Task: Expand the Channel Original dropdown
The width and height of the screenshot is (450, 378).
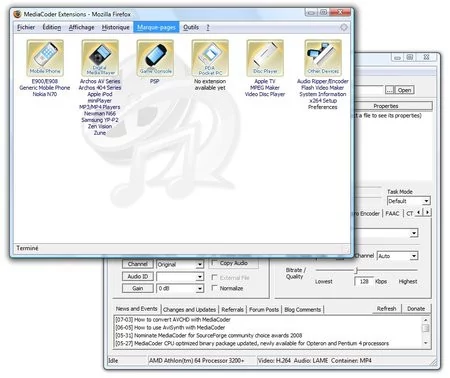Action: pyautogui.click(x=199, y=264)
